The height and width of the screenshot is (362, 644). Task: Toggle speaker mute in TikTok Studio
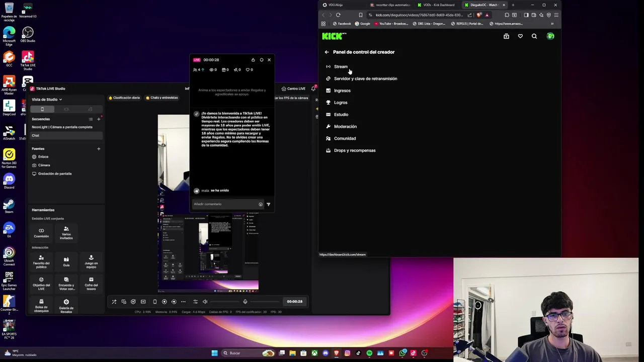205,302
